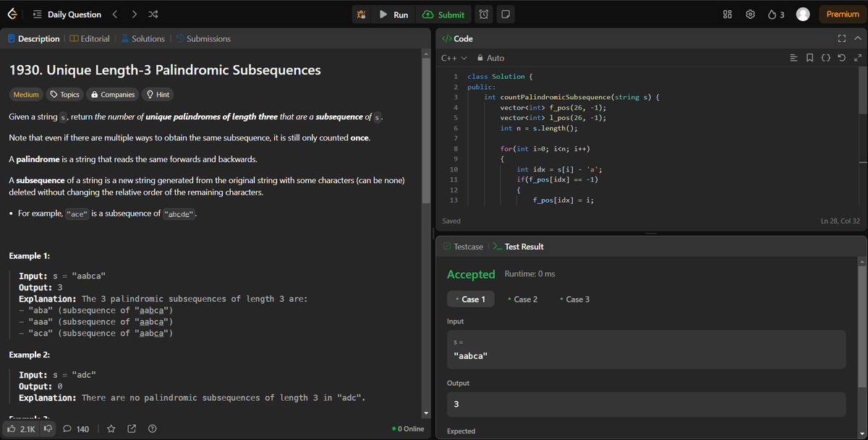The image size is (868, 440).
Task: Click the format code braces icon
Action: [825, 57]
